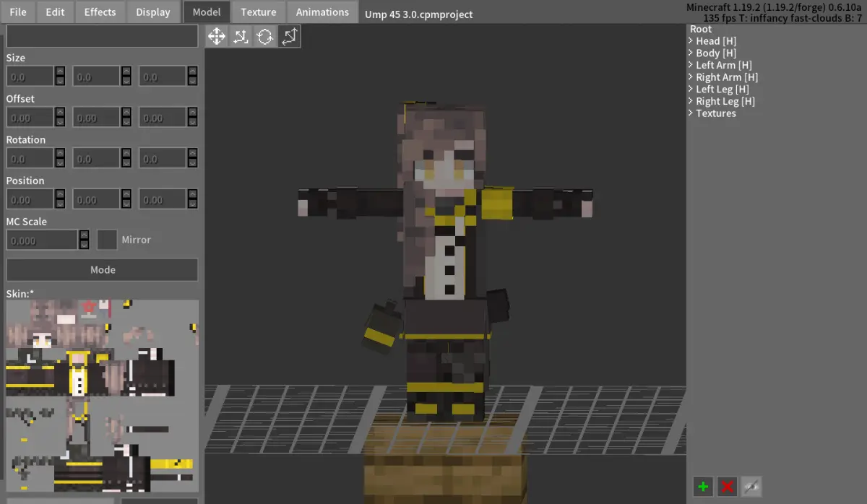
Task: Switch to the Animations tab
Action: click(x=322, y=12)
